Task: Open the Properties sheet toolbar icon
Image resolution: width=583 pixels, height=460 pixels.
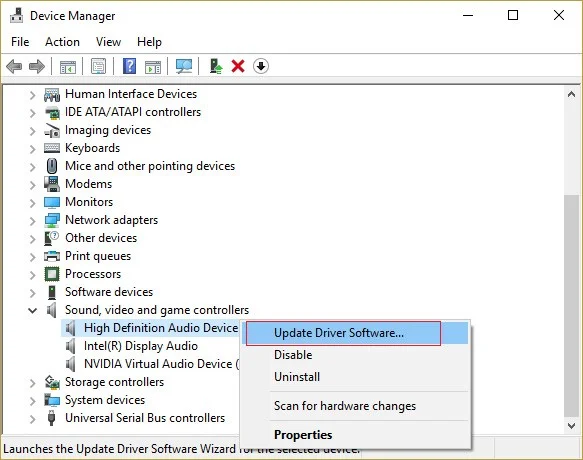Action: [x=99, y=67]
